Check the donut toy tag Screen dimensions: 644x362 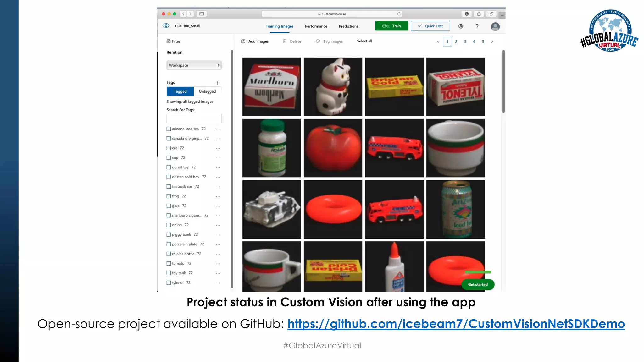tap(169, 167)
